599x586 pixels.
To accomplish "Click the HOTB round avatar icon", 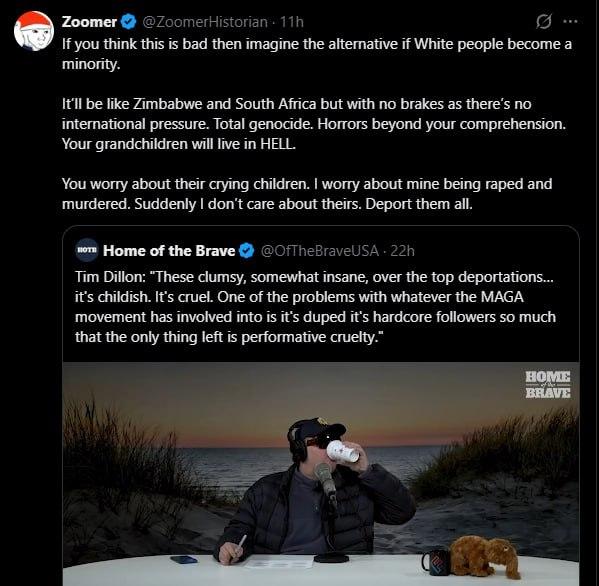I will point(87,250).
